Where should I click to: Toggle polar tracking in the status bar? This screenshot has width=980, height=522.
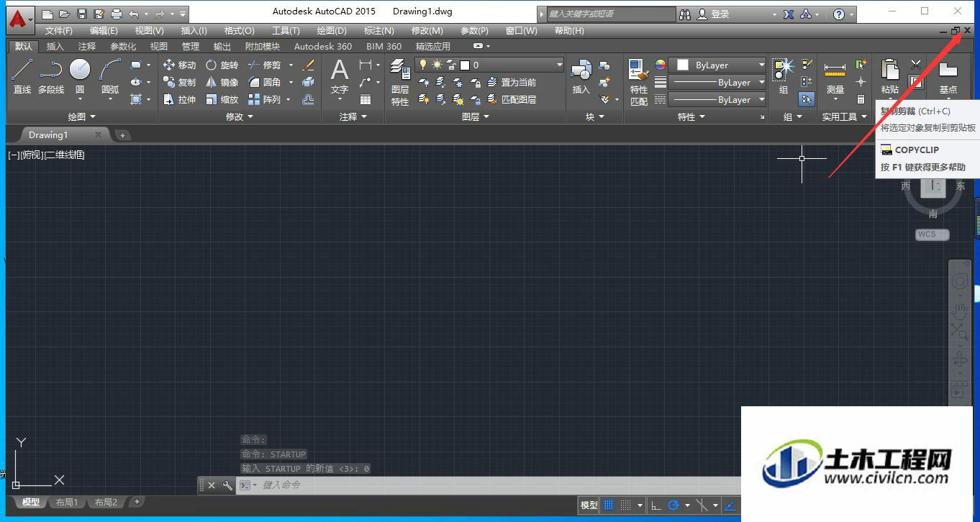point(673,505)
